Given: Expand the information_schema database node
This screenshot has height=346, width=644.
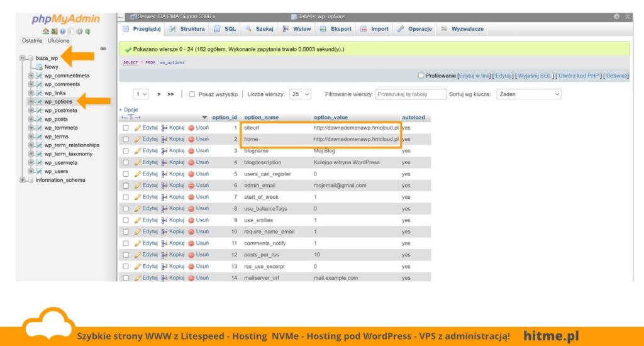Looking at the screenshot, I should click(23, 180).
